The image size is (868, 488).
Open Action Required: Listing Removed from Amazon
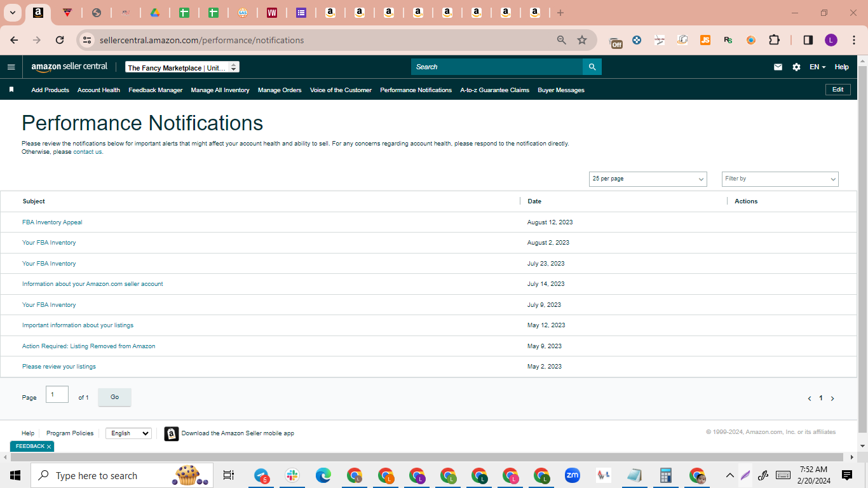(89, 346)
